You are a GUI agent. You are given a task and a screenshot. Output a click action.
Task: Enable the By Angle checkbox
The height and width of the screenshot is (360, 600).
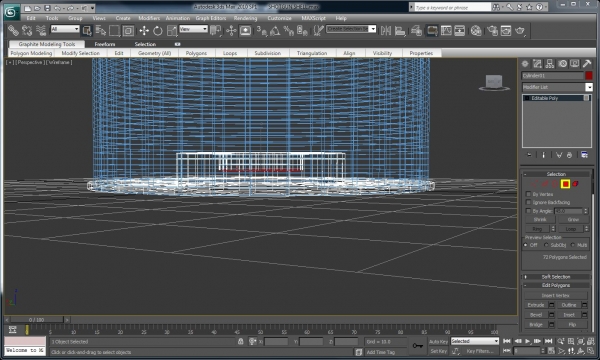(528, 211)
